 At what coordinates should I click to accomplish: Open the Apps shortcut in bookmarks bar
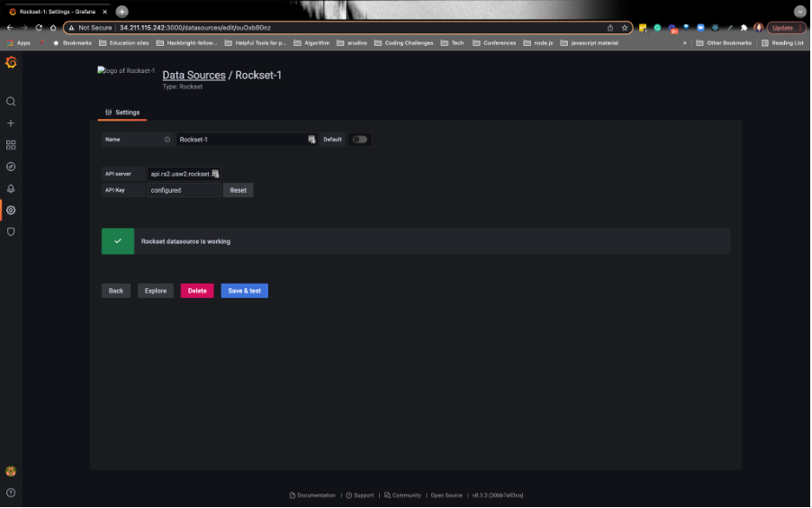coord(19,43)
